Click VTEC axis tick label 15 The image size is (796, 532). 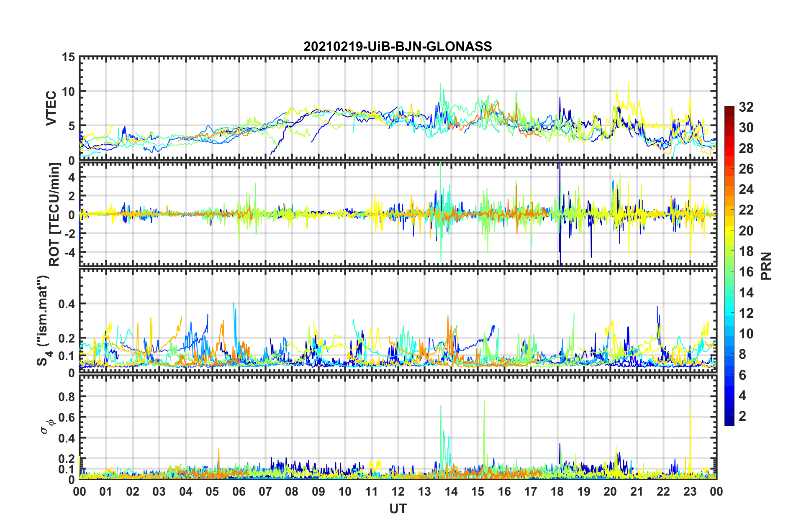68,57
